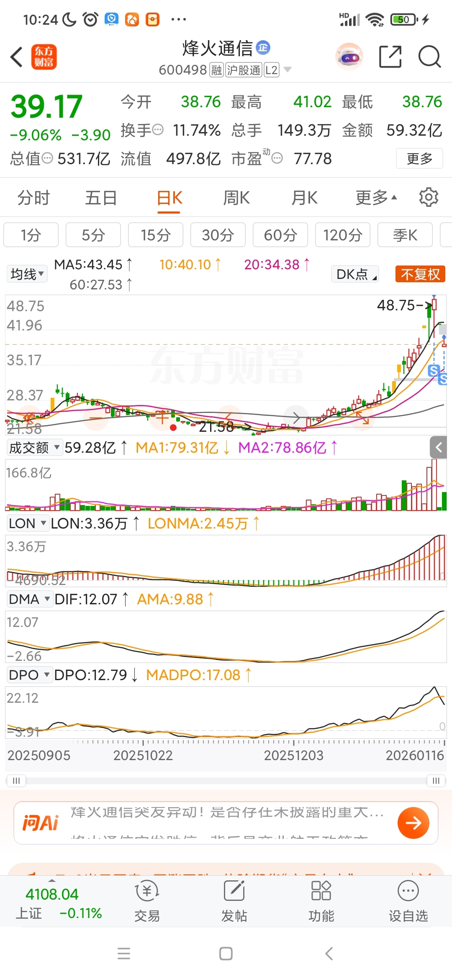Screen dimensions: 452x980
Task: Tap 设自选 watchlist icon
Action: (x=408, y=901)
